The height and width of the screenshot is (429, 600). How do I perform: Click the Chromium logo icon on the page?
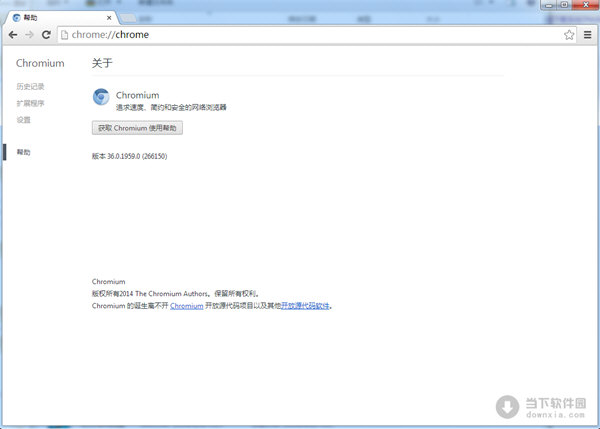tap(101, 97)
